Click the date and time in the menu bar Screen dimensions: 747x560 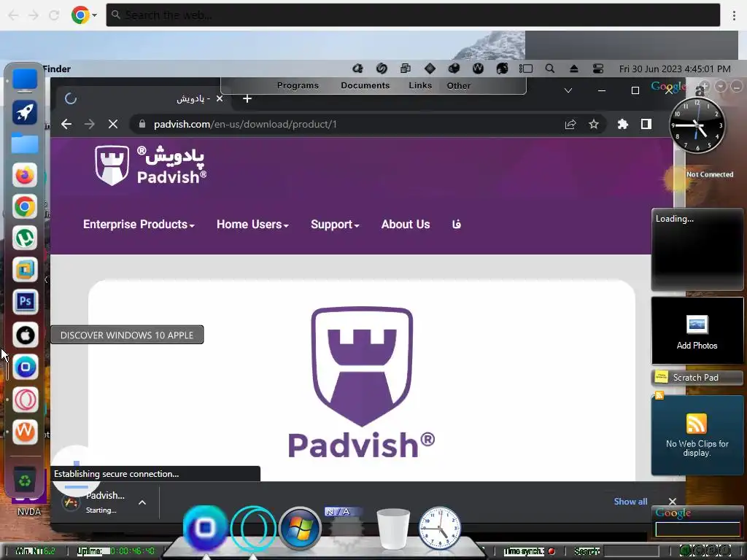point(675,69)
